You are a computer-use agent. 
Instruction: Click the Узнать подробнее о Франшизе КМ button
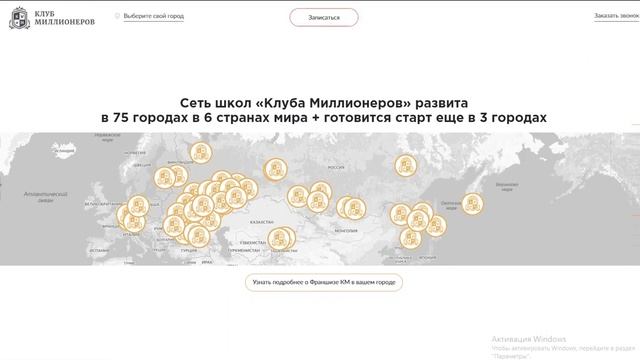pos(324,282)
